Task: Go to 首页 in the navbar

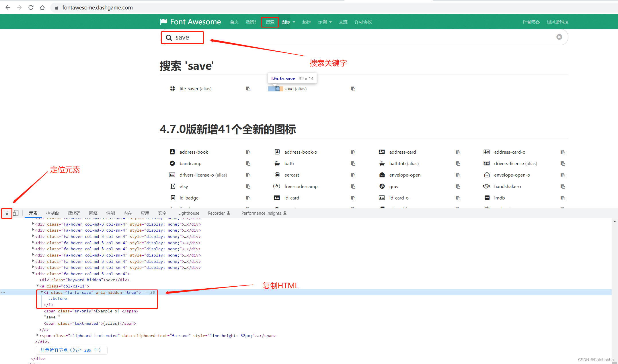Action: [234, 22]
